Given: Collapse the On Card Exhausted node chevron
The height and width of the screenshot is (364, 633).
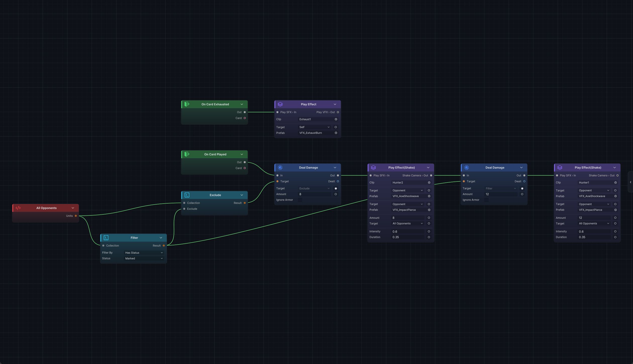Looking at the screenshot, I should tap(242, 104).
